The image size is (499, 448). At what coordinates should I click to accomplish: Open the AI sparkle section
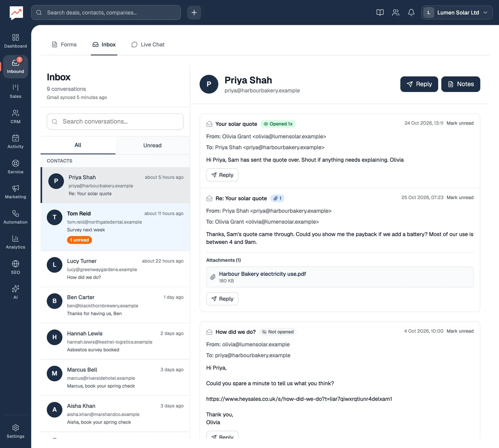point(16,292)
